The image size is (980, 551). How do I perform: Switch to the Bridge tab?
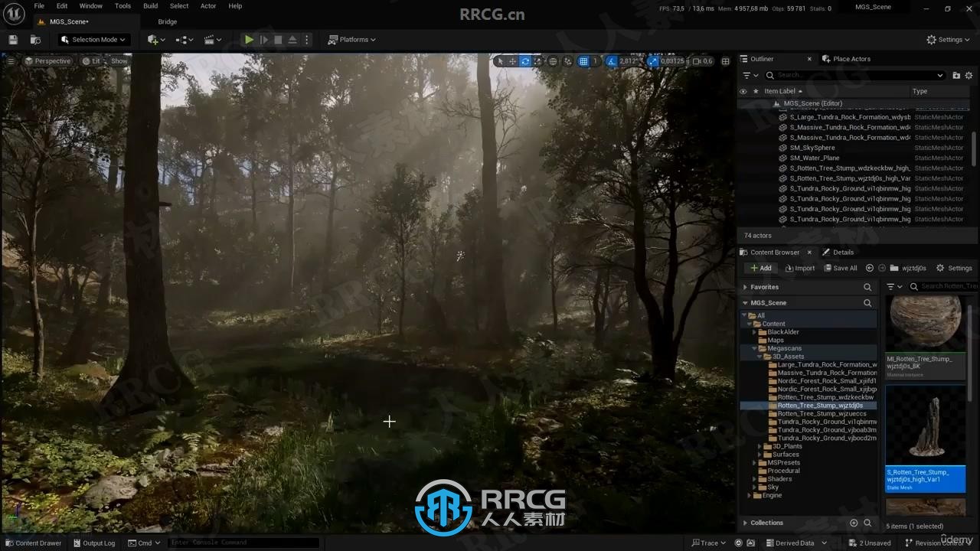[168, 21]
